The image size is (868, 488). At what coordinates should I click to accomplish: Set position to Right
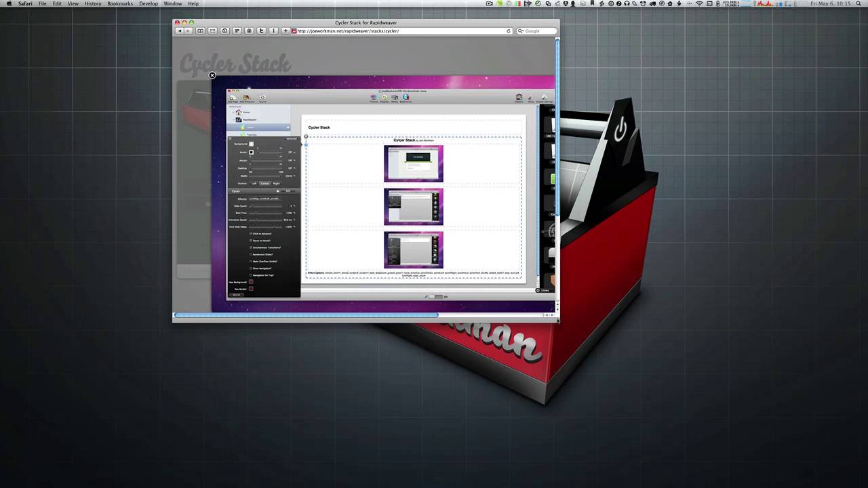pos(276,184)
